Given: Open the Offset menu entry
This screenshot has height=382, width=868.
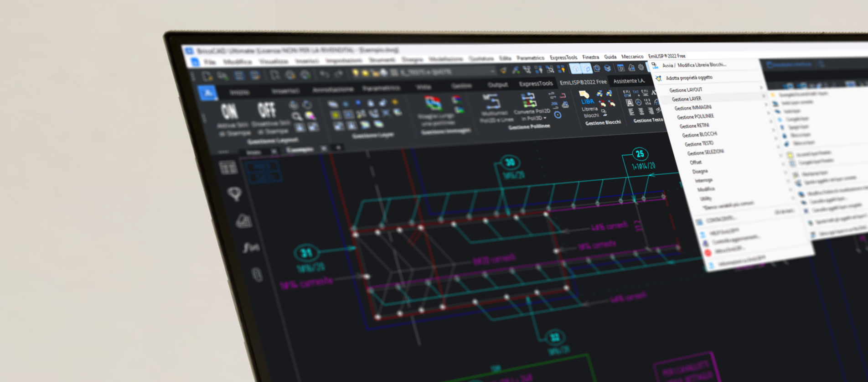Looking at the screenshot, I should [695, 162].
